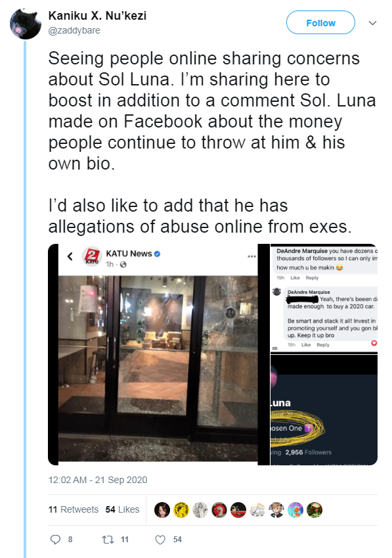
Task: Click the yellow circular liker avatar
Action: coord(181,510)
